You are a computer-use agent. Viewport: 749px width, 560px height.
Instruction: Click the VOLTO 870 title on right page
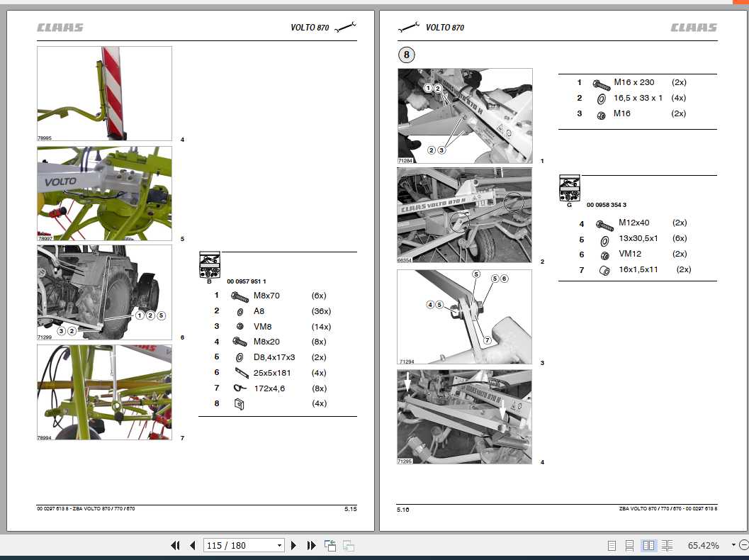[445, 28]
